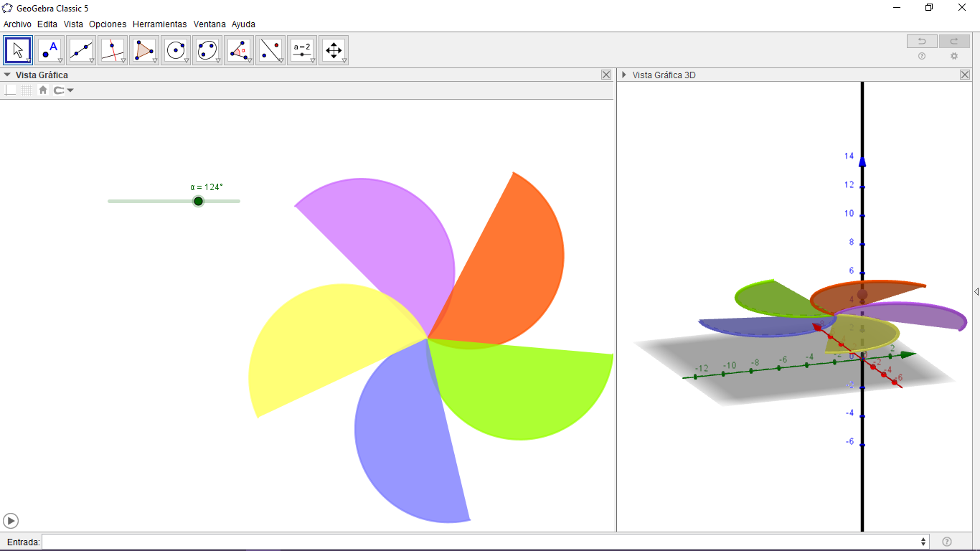Open the Archivo menu

17,24
